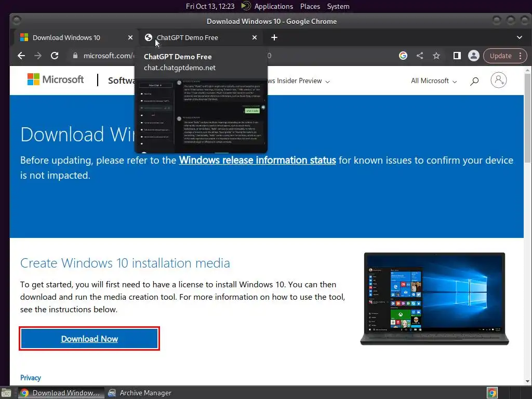Open the Windows Insider Preview dropdown

coord(299,81)
